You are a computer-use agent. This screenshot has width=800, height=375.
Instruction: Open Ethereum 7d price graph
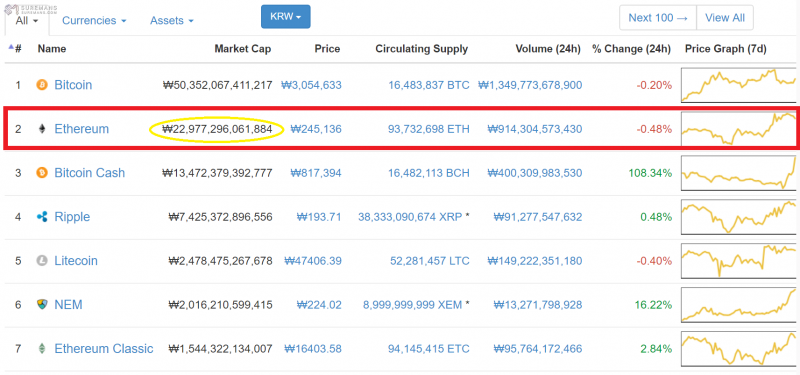coord(739,129)
